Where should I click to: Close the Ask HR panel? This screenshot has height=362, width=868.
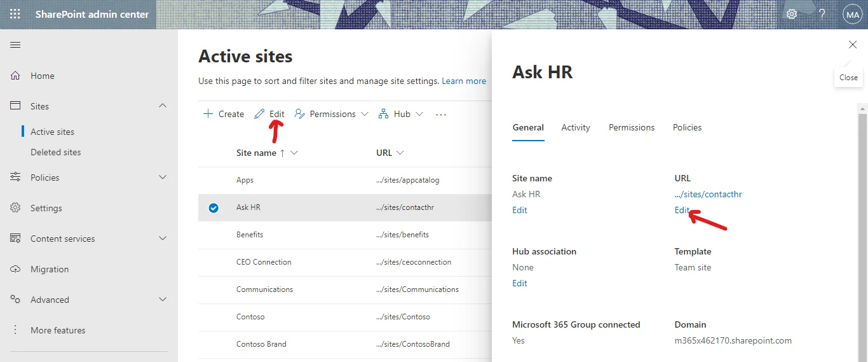point(853,45)
